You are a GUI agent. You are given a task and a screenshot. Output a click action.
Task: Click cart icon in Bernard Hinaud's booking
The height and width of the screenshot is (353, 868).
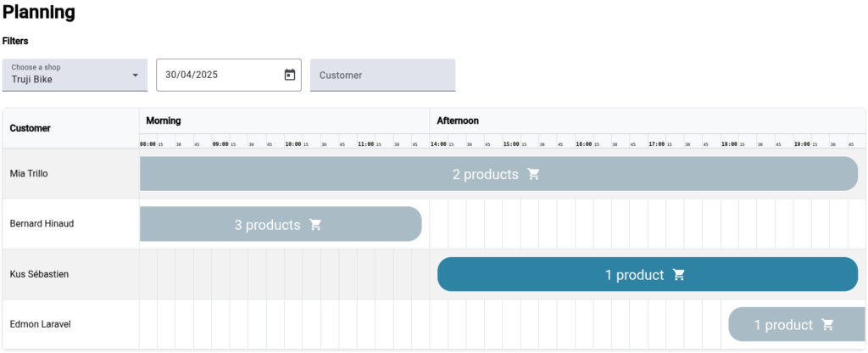[x=315, y=225]
